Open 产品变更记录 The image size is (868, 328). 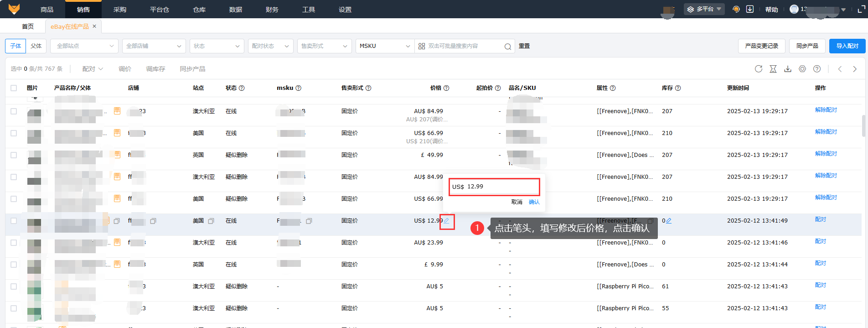761,46
